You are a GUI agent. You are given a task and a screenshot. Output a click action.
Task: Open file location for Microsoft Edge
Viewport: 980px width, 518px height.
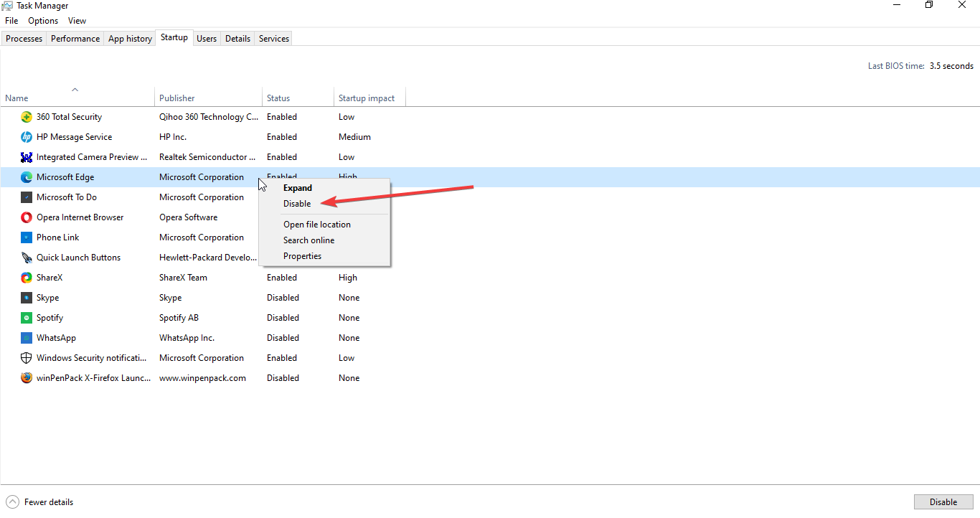coord(317,224)
